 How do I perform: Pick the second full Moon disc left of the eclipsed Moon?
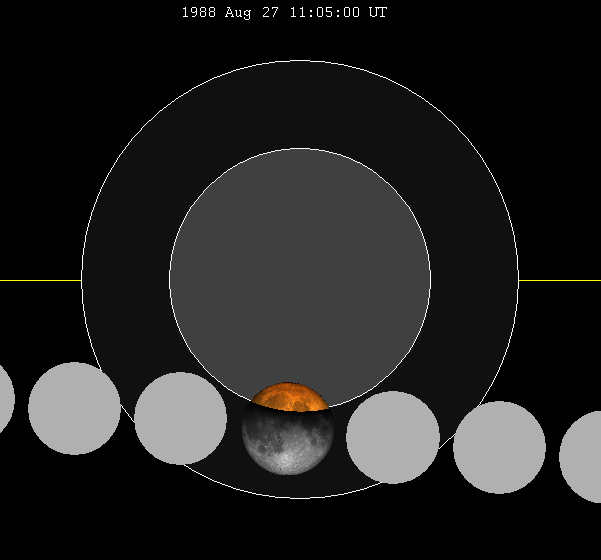74,408
